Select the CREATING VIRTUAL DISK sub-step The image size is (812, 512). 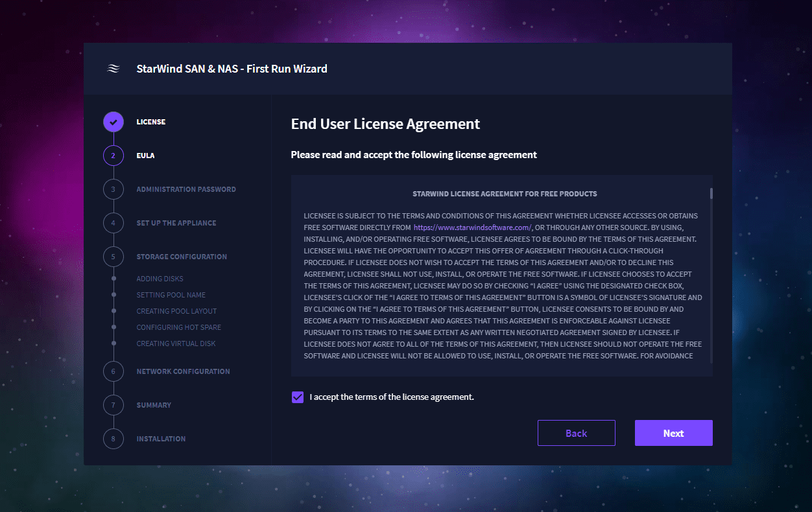(x=176, y=343)
